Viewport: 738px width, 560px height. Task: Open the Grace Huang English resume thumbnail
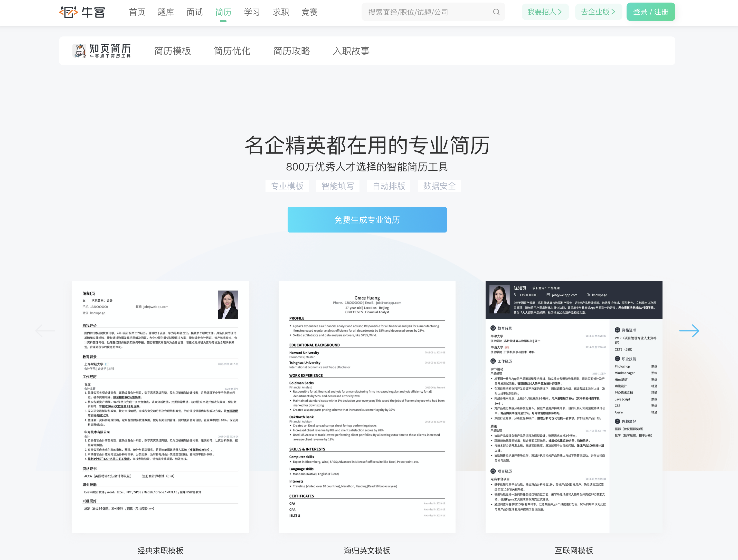click(367, 407)
